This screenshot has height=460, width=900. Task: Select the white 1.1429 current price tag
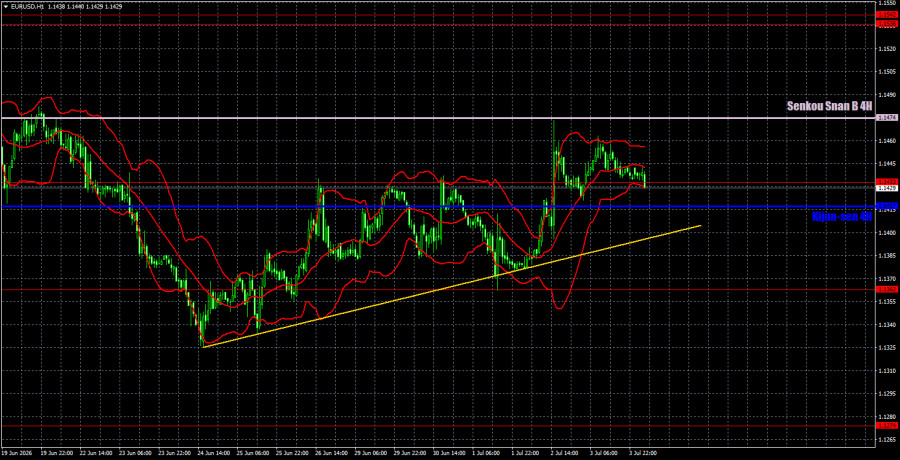[885, 188]
